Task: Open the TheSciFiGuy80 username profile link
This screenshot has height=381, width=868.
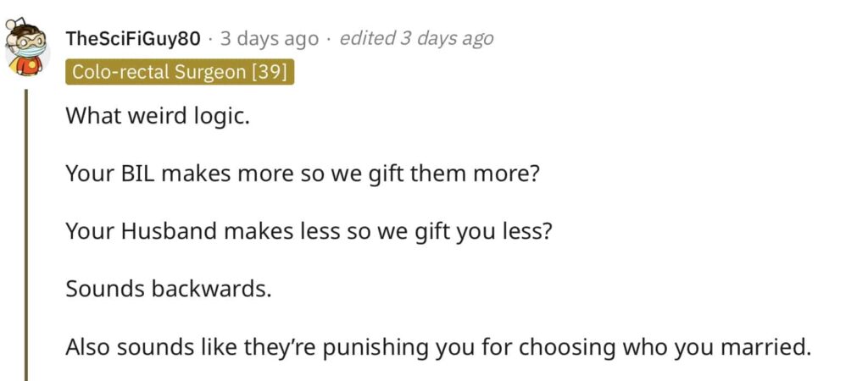Action: 133,39
